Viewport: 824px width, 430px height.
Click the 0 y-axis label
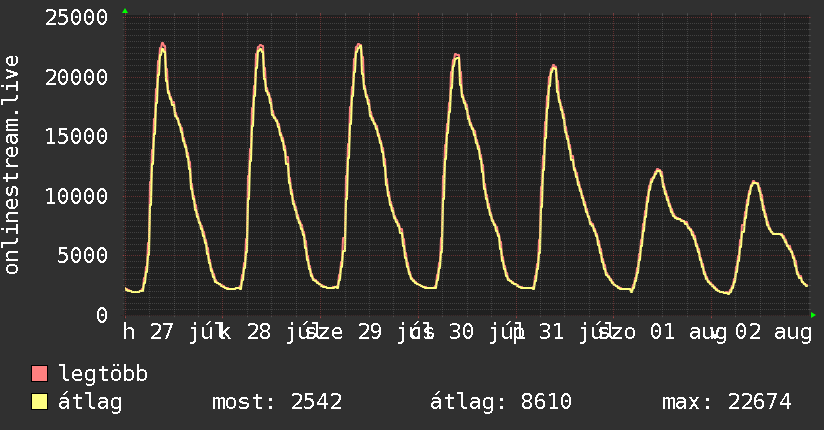[102, 315]
